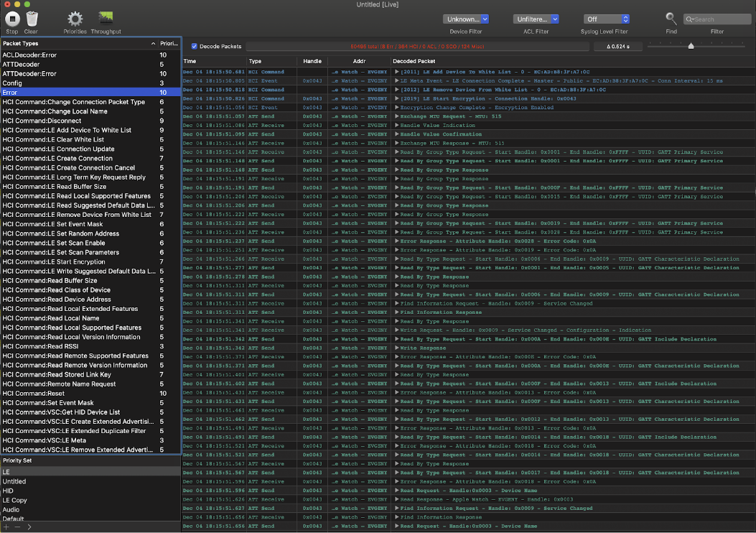Click the Type column header
Viewport: 756px width, 533px height.
(x=271, y=61)
